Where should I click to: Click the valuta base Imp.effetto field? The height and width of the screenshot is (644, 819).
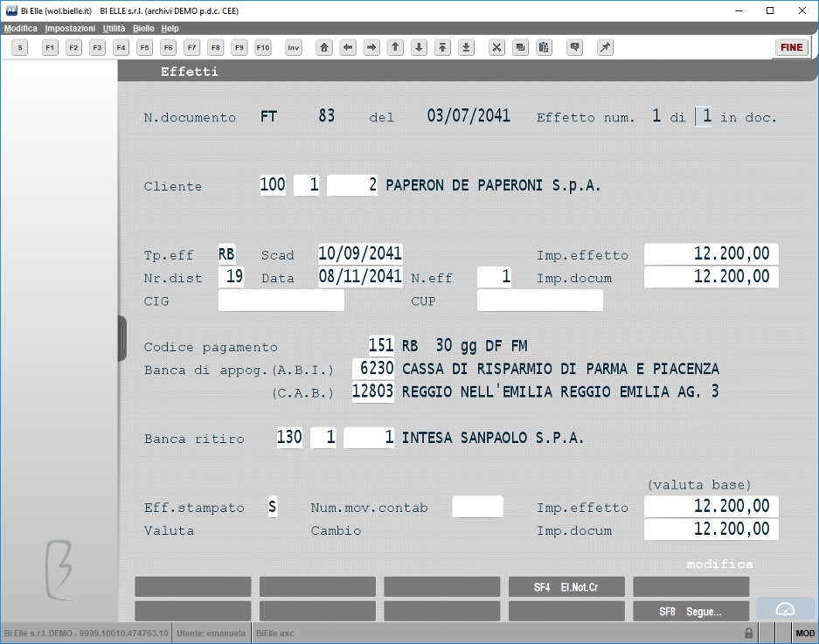pyautogui.click(x=711, y=507)
